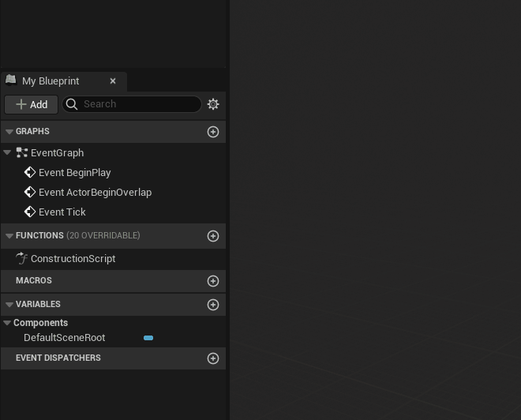Click the ConstructionScript function icon
The width and height of the screenshot is (521, 420).
pyautogui.click(x=22, y=259)
